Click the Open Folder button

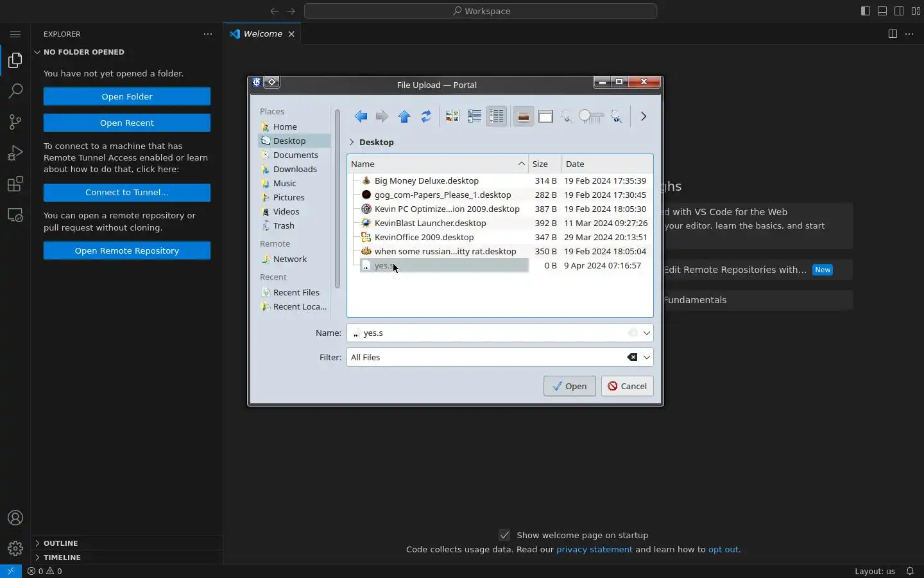click(127, 96)
